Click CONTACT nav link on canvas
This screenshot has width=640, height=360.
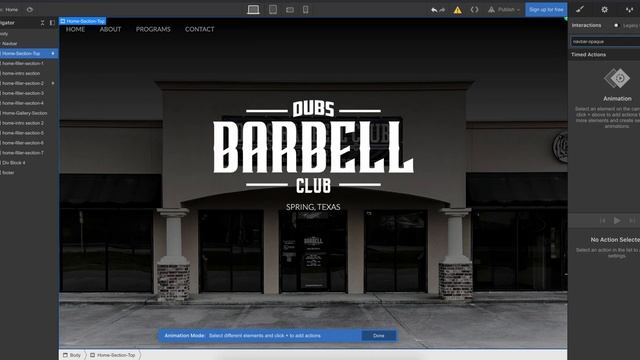coord(200,29)
